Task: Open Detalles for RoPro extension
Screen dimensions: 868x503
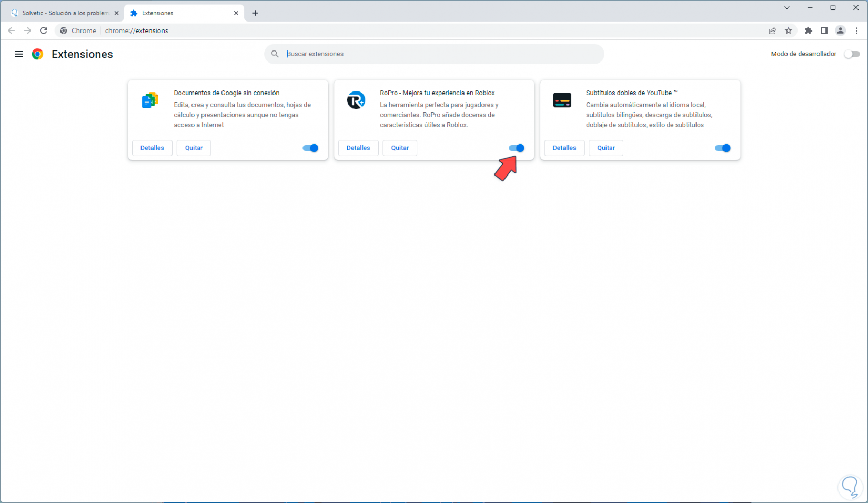Action: [x=358, y=148]
